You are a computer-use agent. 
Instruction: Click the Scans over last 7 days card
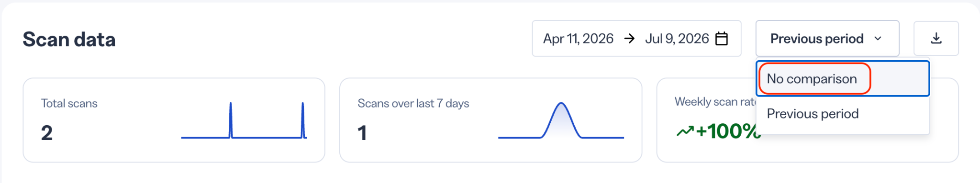[490, 120]
